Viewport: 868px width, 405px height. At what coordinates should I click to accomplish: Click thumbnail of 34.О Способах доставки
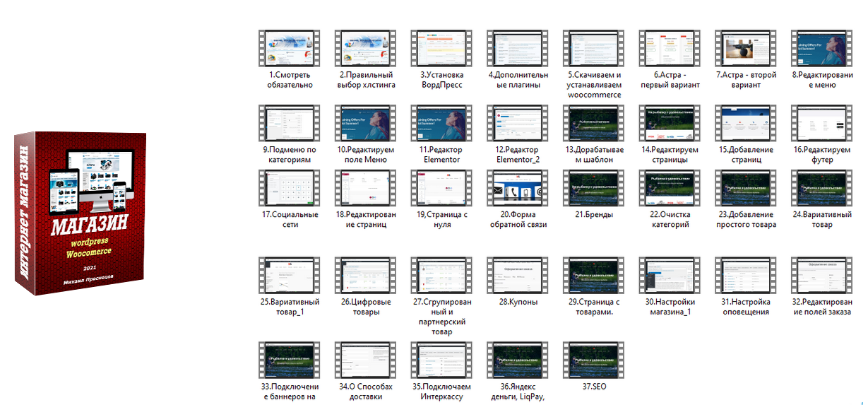click(364, 361)
